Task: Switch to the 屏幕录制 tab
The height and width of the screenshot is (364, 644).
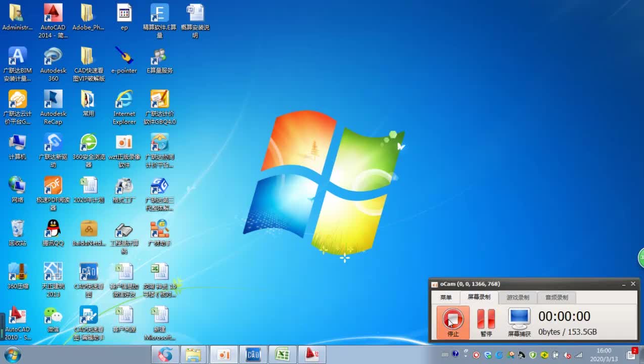Action: (479, 297)
